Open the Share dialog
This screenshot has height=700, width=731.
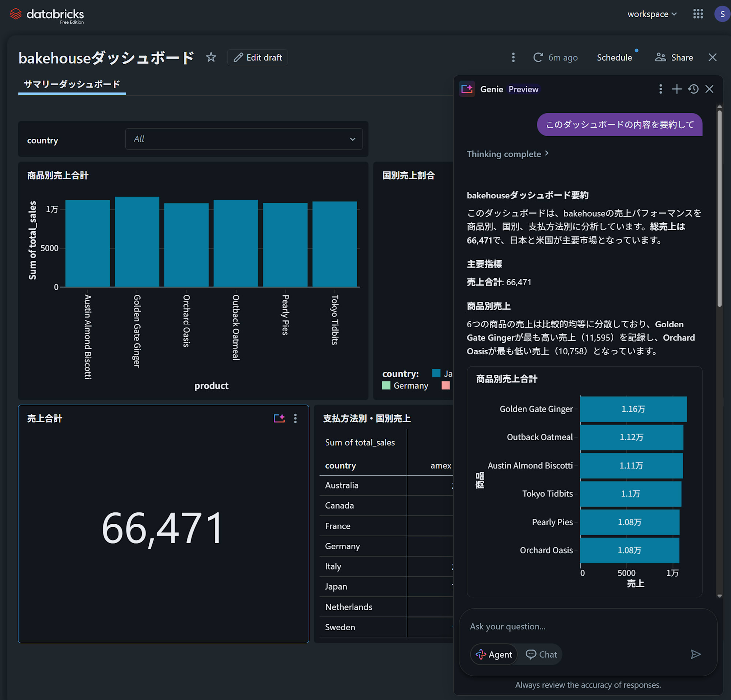click(x=674, y=57)
